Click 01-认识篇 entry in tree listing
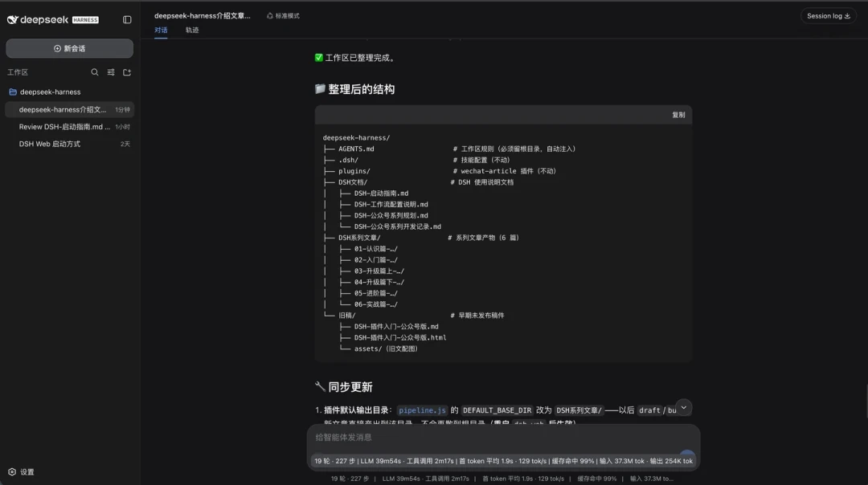 click(x=376, y=249)
